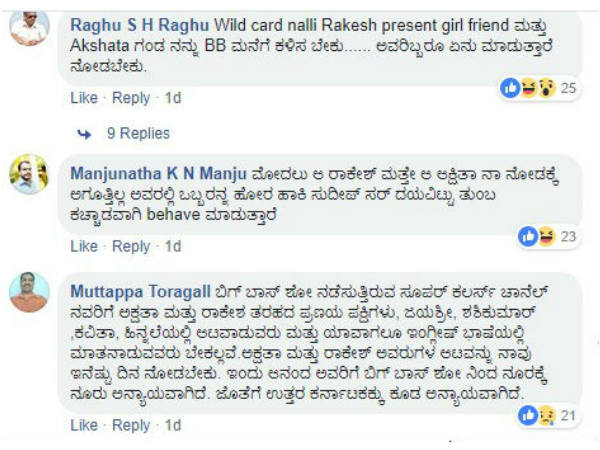Viewport: 600px width, 450px height.
Task: Click Manjunatha's profile picture thumbnail
Action: point(29,174)
